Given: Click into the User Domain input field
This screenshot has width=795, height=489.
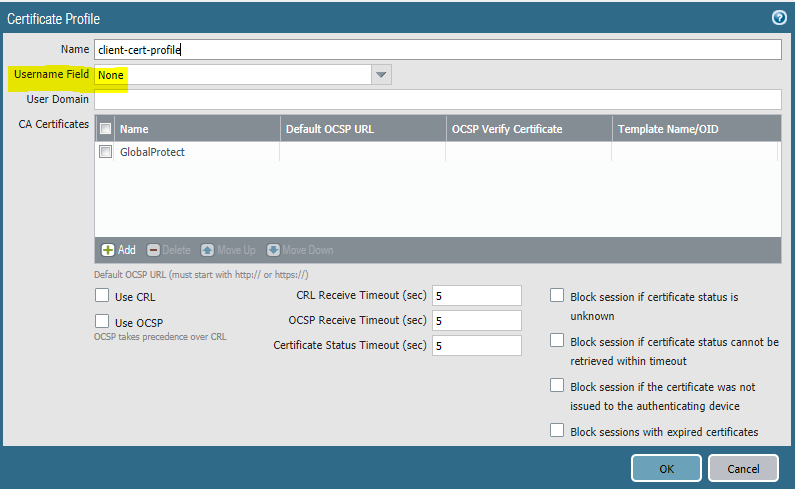Looking at the screenshot, I should pyautogui.click(x=438, y=99).
